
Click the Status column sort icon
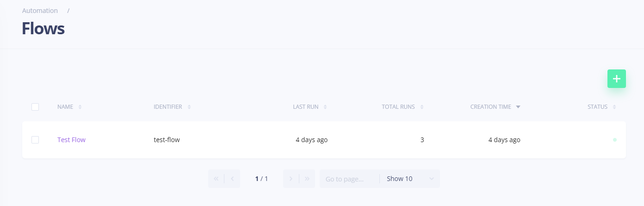click(614, 107)
